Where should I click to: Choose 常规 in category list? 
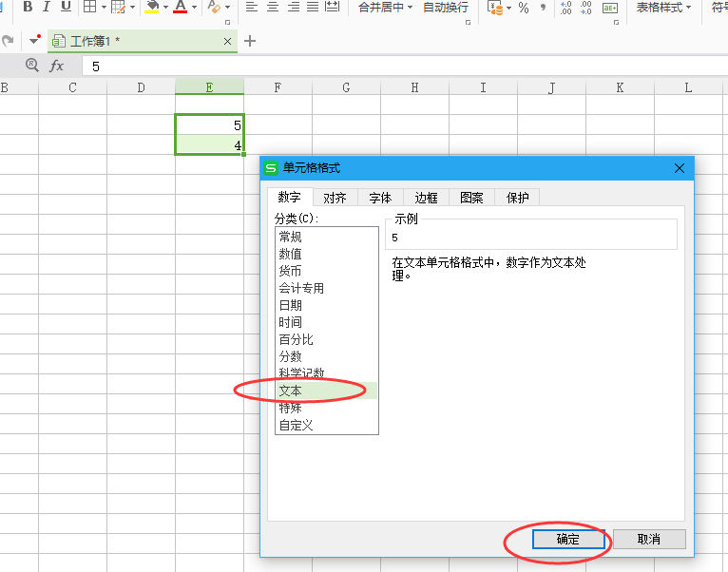(x=327, y=237)
